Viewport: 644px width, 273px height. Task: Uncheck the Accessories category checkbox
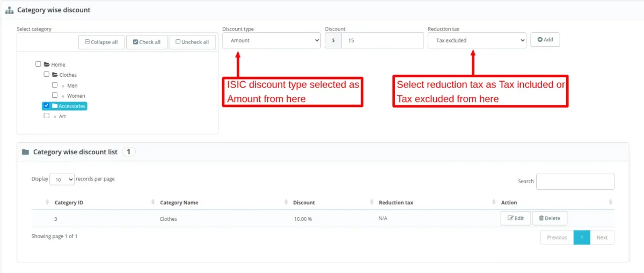pos(47,105)
